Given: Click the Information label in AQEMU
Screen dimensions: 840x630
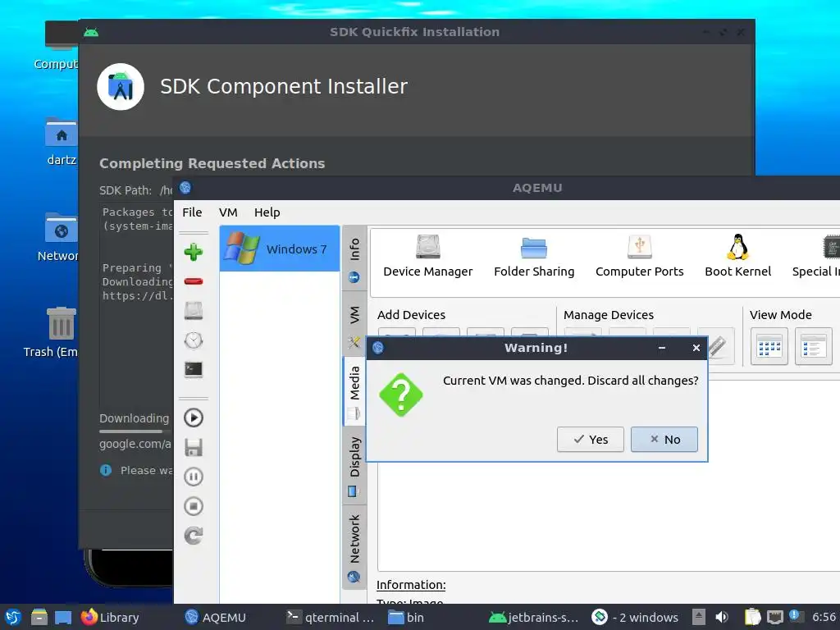Looking at the screenshot, I should pos(411,585).
